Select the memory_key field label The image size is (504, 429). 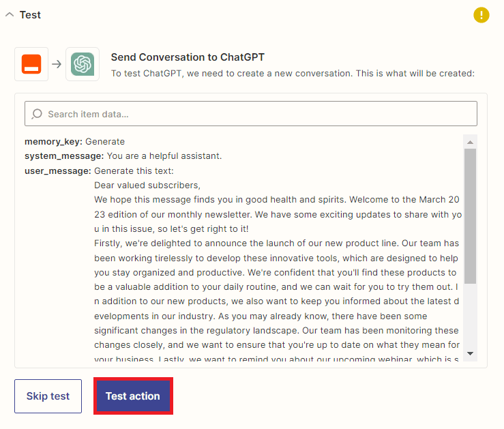pyautogui.click(x=53, y=142)
